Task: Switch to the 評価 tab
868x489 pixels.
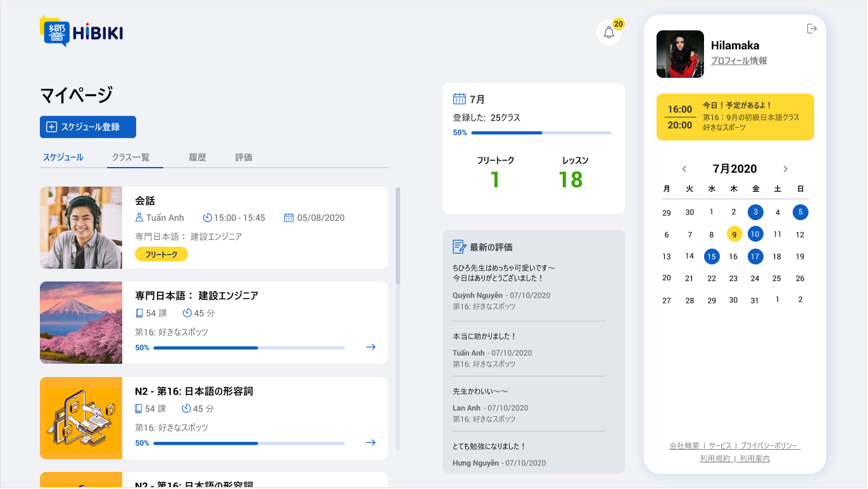Action: (244, 157)
